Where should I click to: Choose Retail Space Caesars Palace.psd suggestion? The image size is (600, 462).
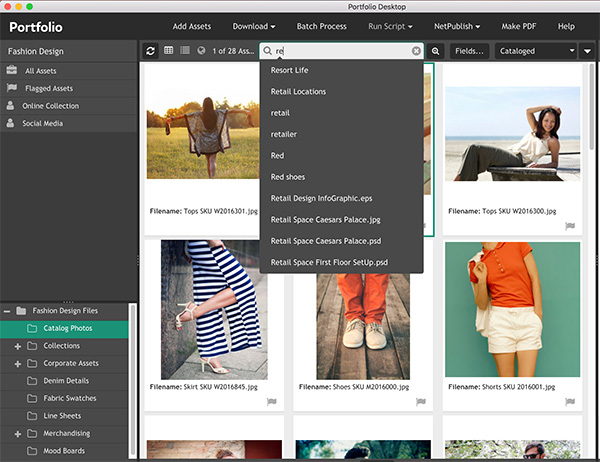[341, 241]
